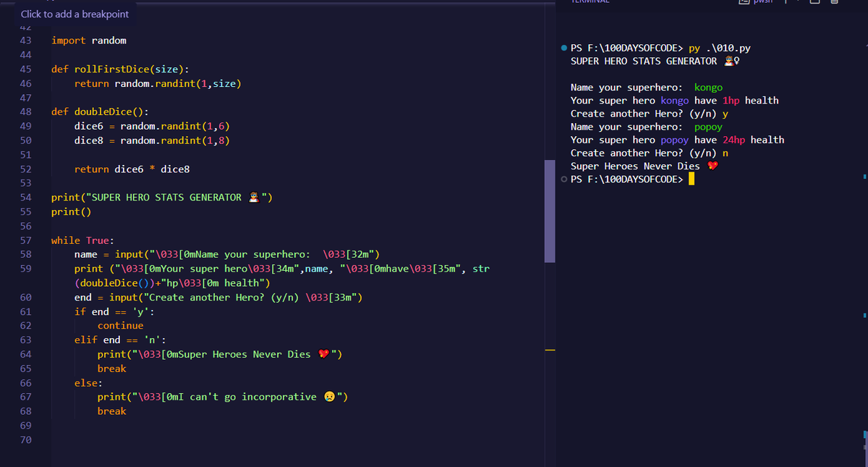Click line number 57 in the gutter

tap(25, 240)
